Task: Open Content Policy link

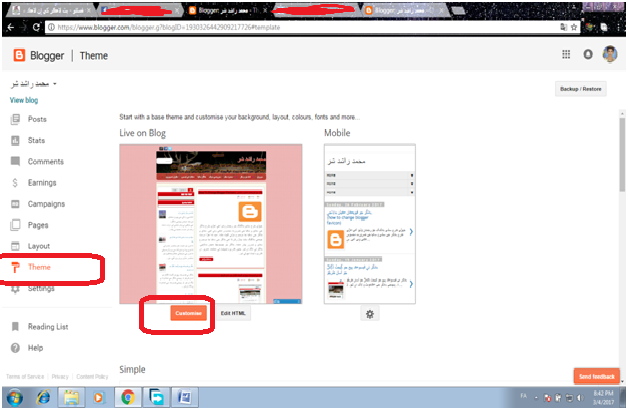Action: 92,377
